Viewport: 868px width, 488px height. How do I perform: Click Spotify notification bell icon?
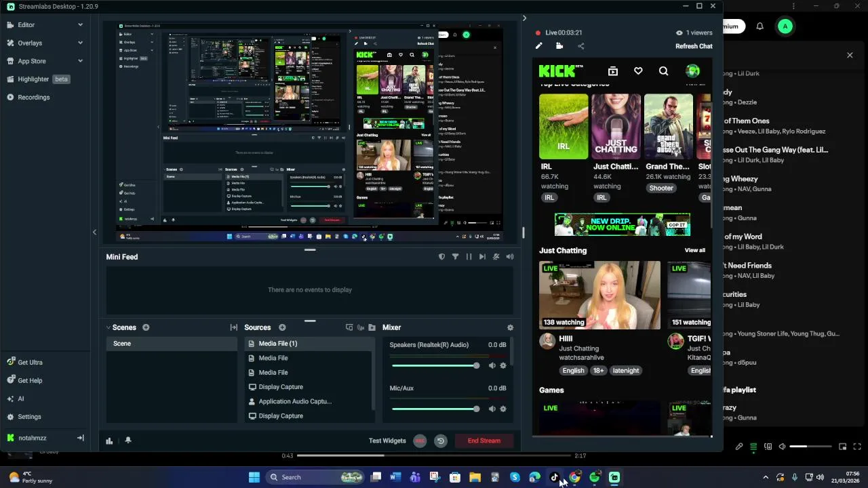759,26
